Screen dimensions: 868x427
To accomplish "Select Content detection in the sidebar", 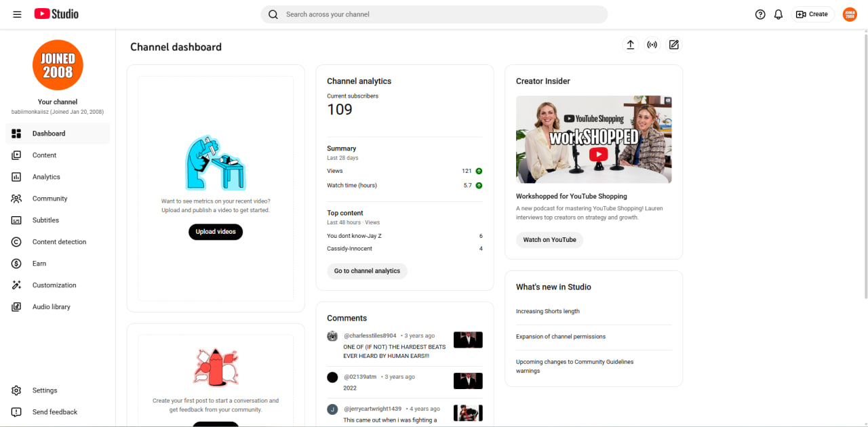I will [x=58, y=242].
